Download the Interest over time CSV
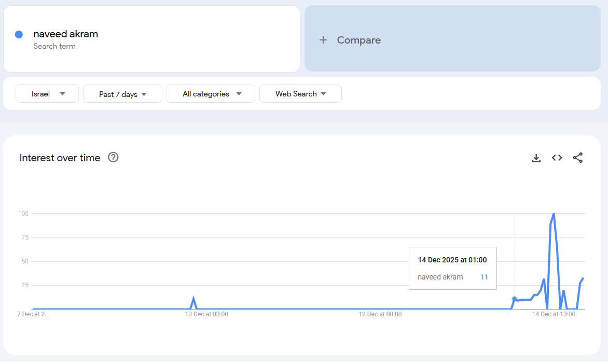 point(536,158)
